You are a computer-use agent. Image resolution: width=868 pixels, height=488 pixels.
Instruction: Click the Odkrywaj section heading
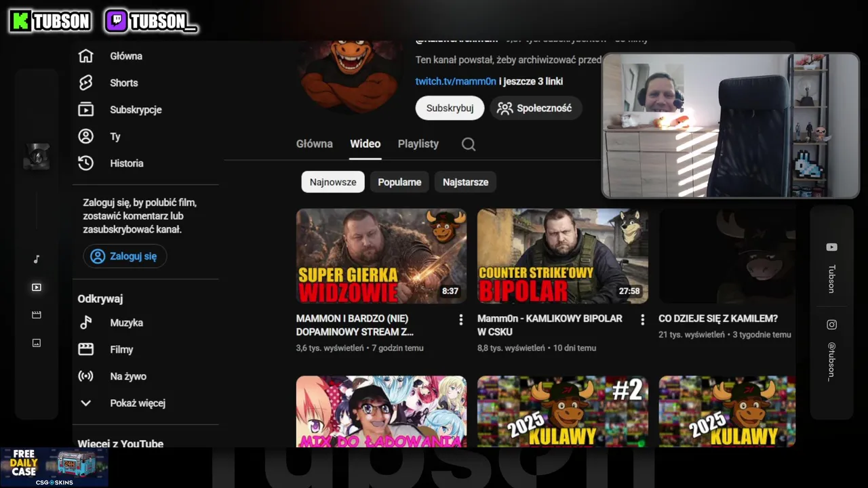coord(100,299)
